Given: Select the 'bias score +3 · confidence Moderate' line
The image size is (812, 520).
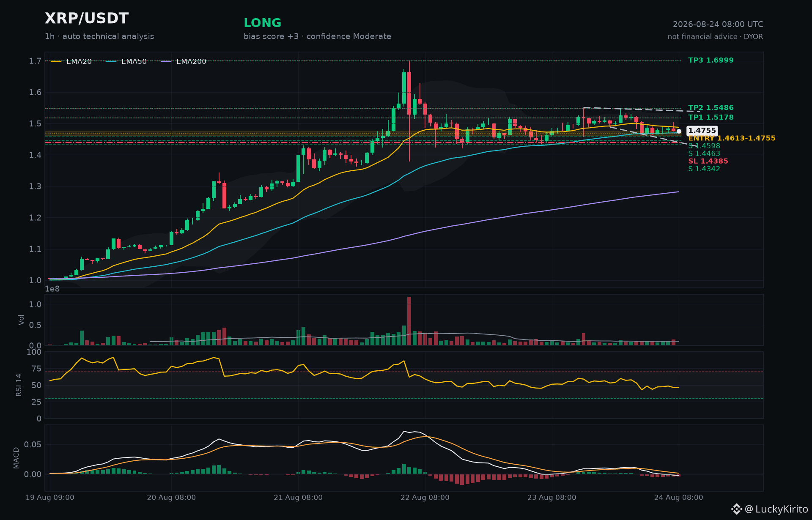Looking at the screenshot, I should (317, 36).
